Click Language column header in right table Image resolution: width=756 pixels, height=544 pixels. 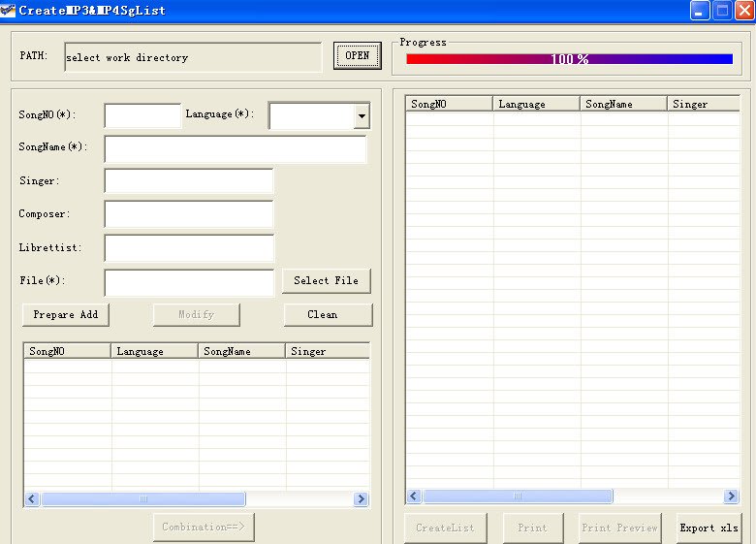[x=536, y=104]
